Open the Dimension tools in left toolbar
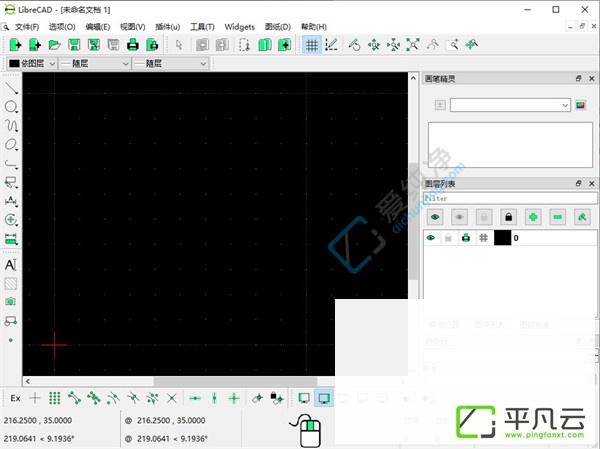Screen dimensions: 600x449 [x=11, y=201]
